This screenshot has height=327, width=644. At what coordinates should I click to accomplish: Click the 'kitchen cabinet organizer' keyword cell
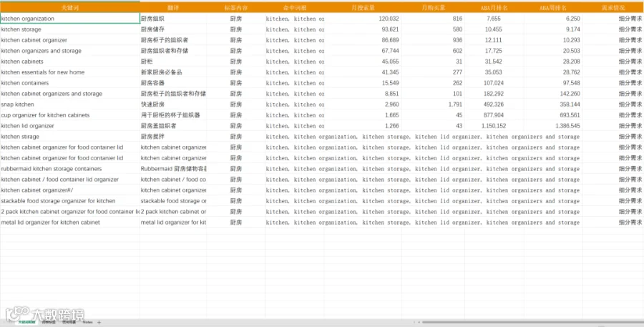tap(70, 40)
